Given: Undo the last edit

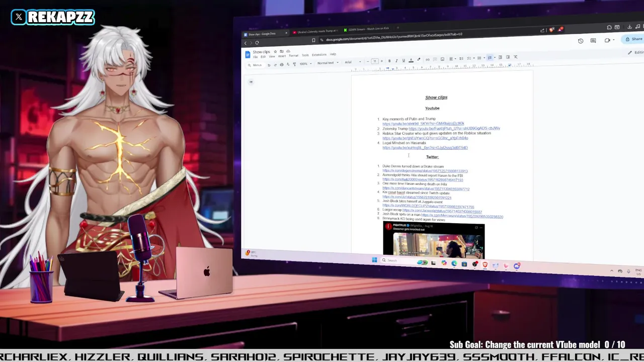Looking at the screenshot, I should [269, 65].
